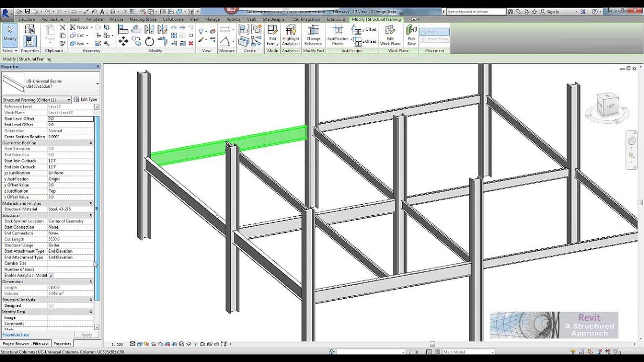Select the Face placement option
The height and width of the screenshot is (362, 644).
tap(434, 31)
